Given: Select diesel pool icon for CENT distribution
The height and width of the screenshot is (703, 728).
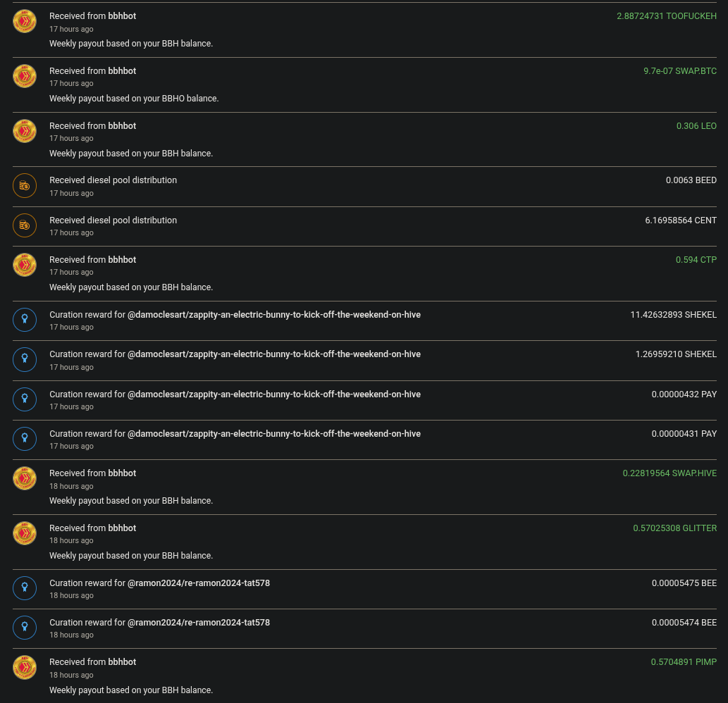Looking at the screenshot, I should 25,225.
